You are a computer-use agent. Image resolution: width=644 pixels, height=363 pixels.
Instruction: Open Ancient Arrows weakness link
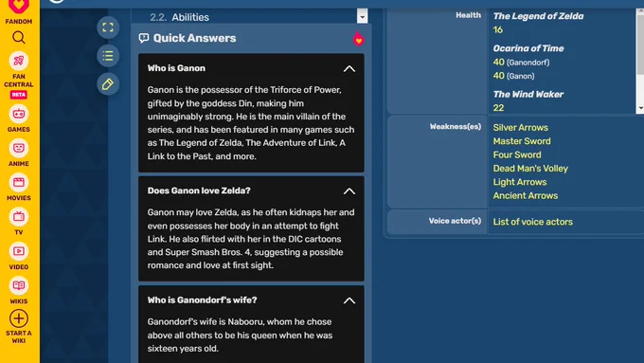click(526, 195)
